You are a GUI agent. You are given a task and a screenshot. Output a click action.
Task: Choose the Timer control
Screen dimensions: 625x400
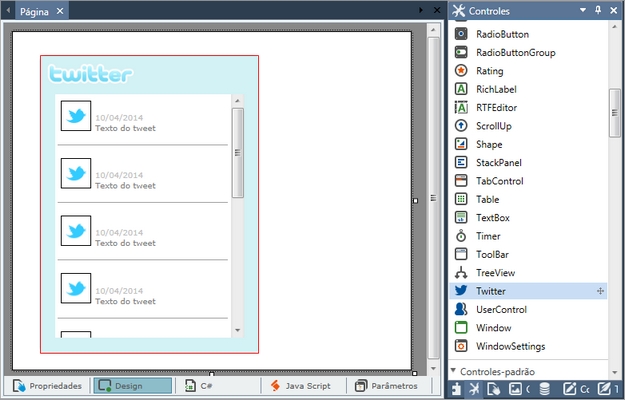pyautogui.click(x=488, y=236)
